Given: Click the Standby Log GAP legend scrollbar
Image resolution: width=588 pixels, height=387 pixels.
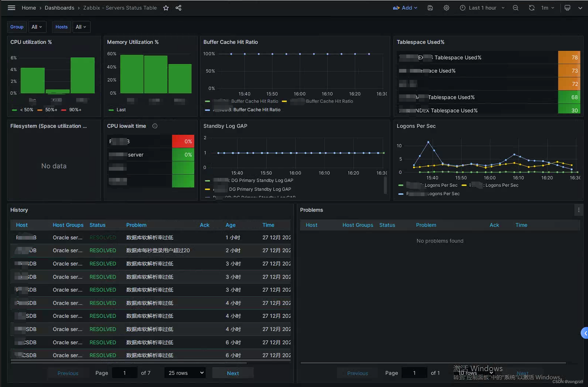Looking at the screenshot, I should click(385, 185).
